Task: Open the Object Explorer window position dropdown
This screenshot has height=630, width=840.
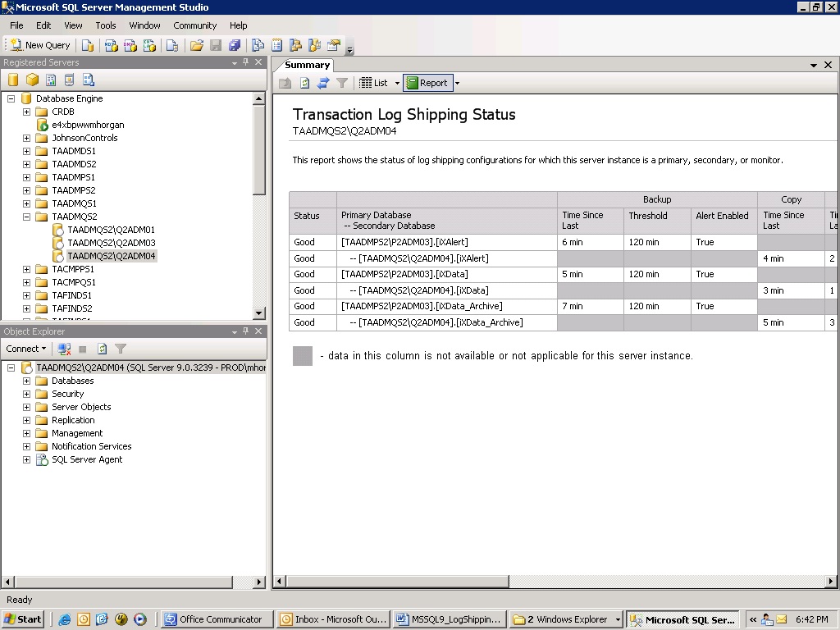Action: point(234,331)
